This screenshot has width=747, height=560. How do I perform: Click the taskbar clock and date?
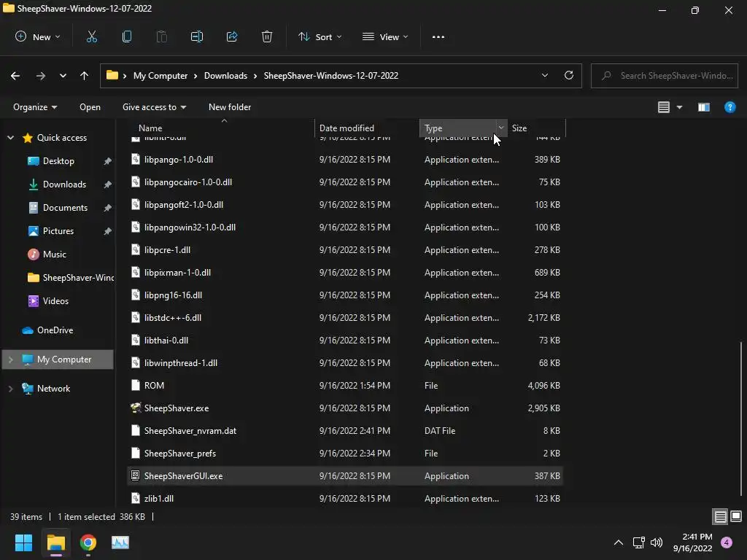(x=693, y=542)
